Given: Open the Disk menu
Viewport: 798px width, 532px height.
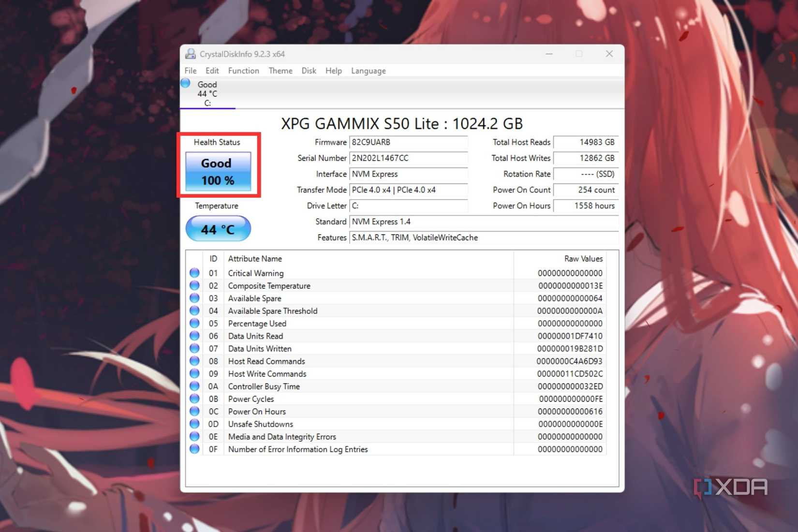Looking at the screenshot, I should pos(309,71).
